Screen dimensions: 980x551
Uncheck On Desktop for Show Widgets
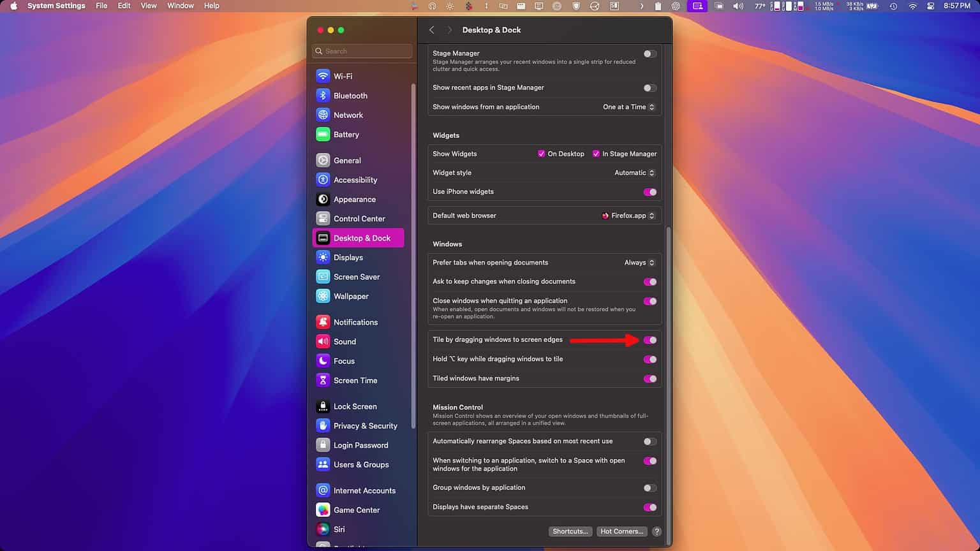pyautogui.click(x=541, y=153)
